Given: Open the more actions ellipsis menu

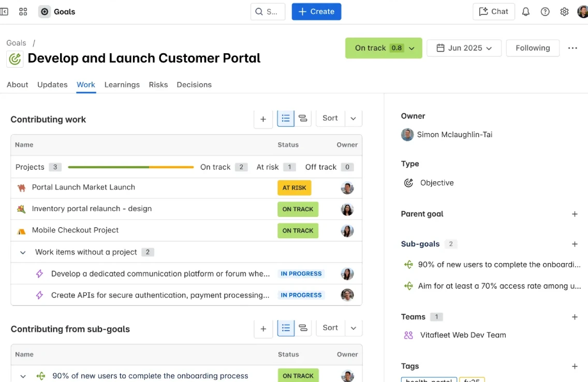Looking at the screenshot, I should tap(572, 48).
